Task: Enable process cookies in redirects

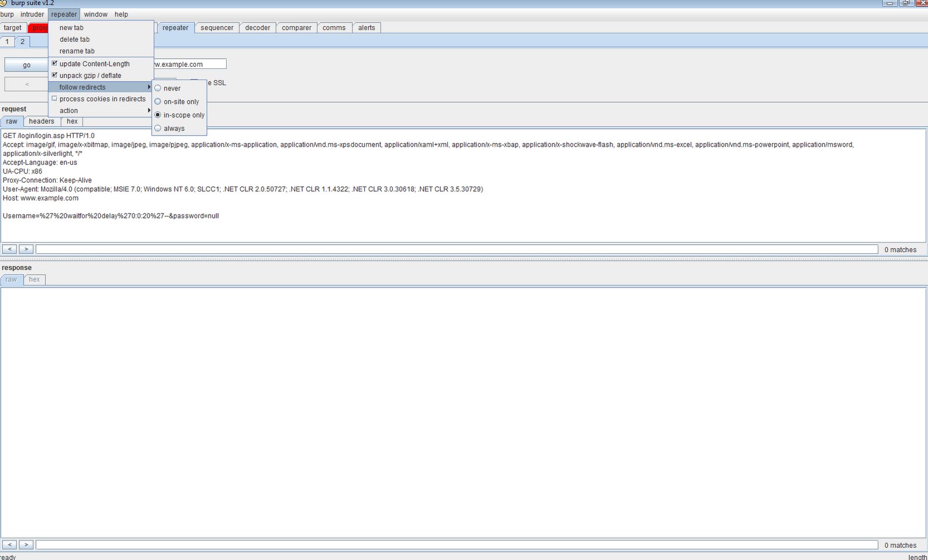Action: (x=55, y=99)
